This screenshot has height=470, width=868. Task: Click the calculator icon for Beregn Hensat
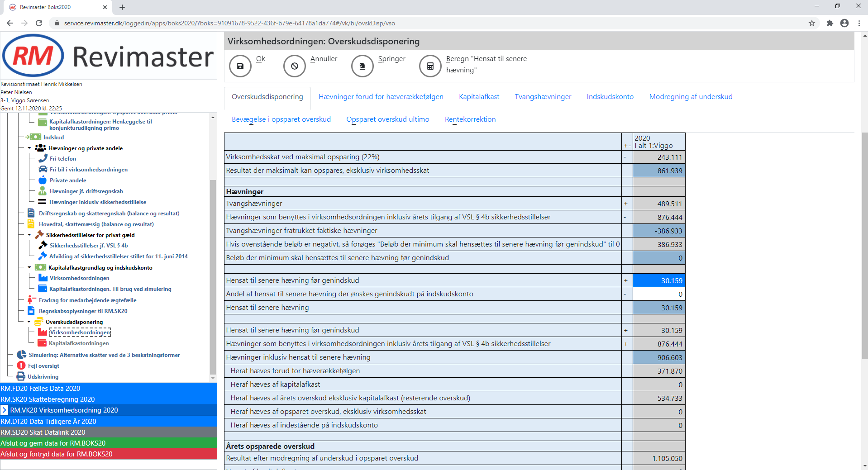430,66
